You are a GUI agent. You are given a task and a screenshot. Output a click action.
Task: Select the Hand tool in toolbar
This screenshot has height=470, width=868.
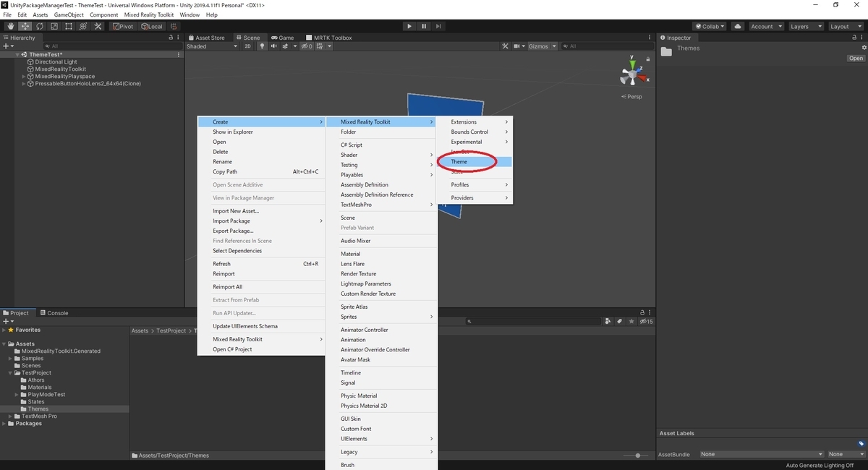[10, 26]
